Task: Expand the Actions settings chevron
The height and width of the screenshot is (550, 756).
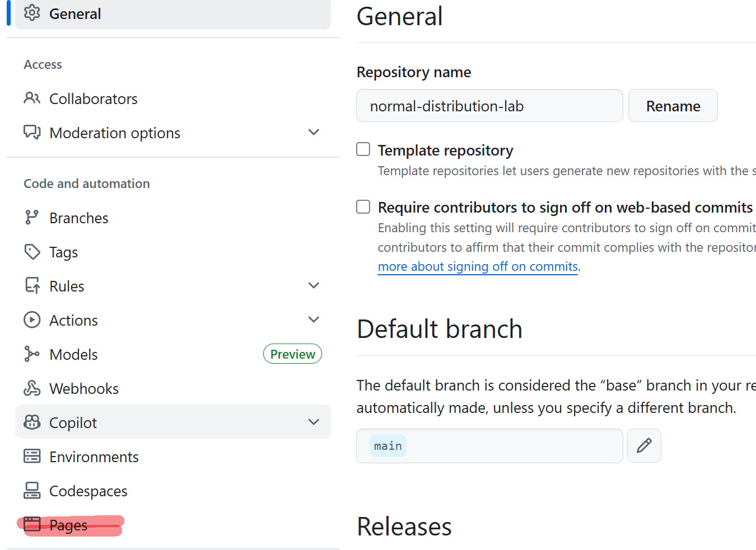Action: coord(314,320)
